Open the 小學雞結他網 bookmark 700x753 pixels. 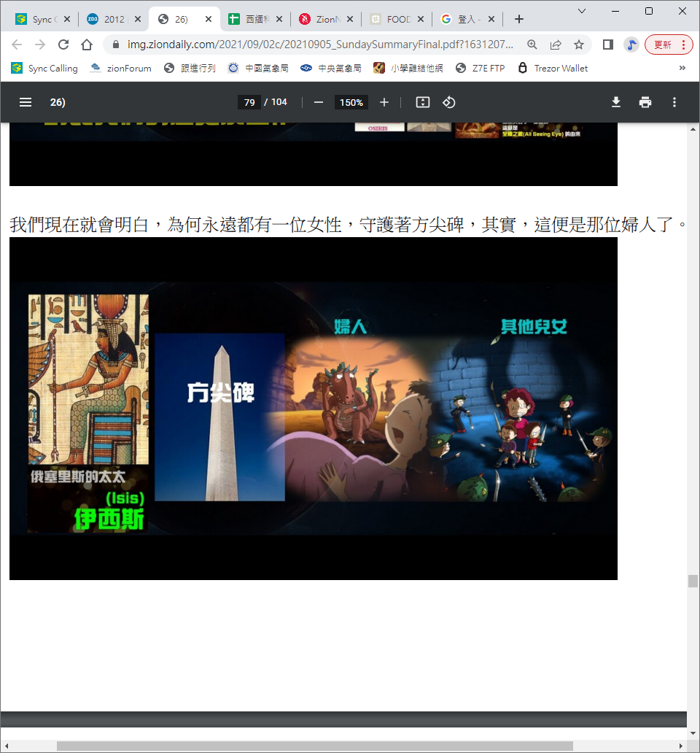408,68
